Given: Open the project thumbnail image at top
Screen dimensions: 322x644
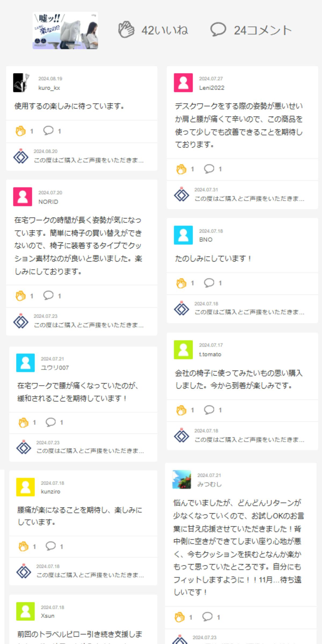Looking at the screenshot, I should point(65,31).
